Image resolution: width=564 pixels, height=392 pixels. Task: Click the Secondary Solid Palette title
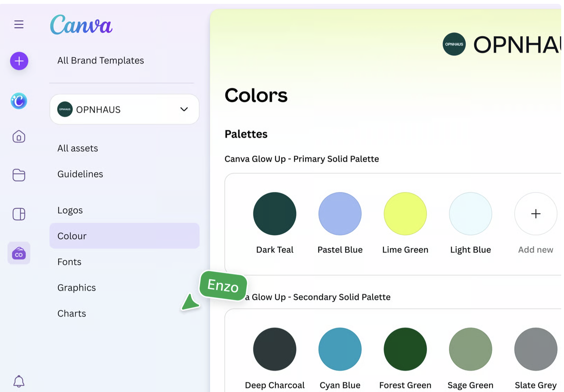point(318,297)
